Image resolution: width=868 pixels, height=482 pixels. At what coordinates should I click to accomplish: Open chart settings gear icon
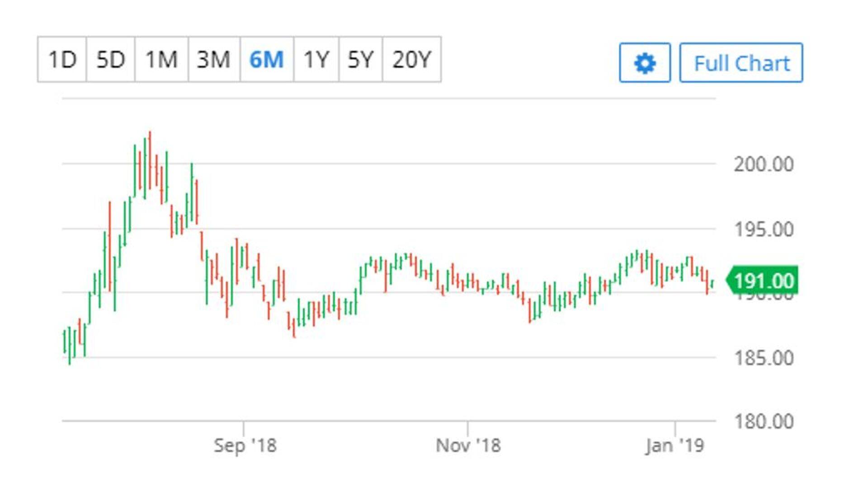coord(645,63)
